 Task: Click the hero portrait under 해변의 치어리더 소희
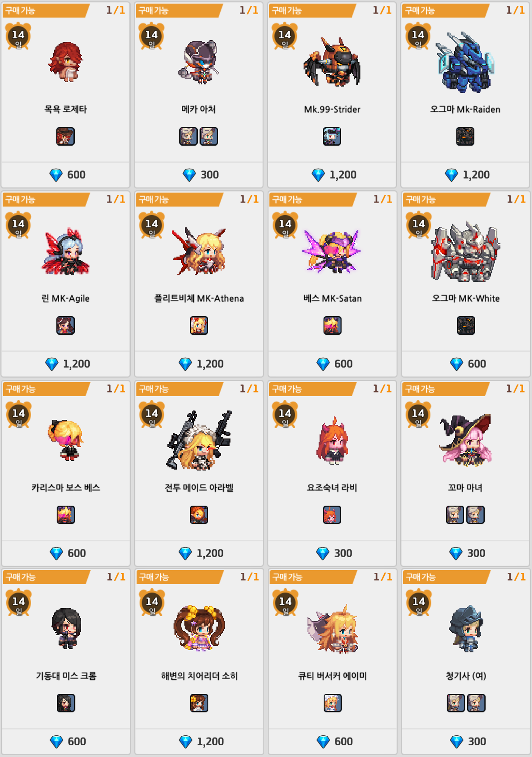(199, 703)
